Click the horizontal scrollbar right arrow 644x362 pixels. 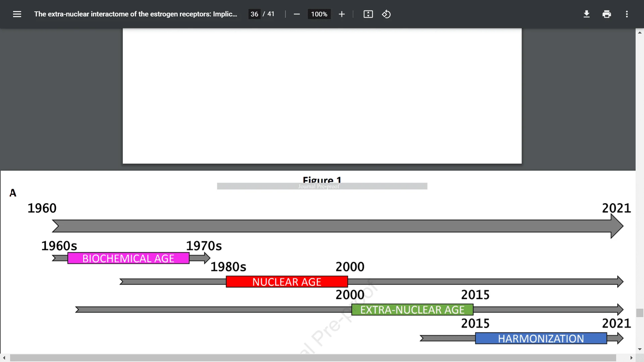pos(631,358)
